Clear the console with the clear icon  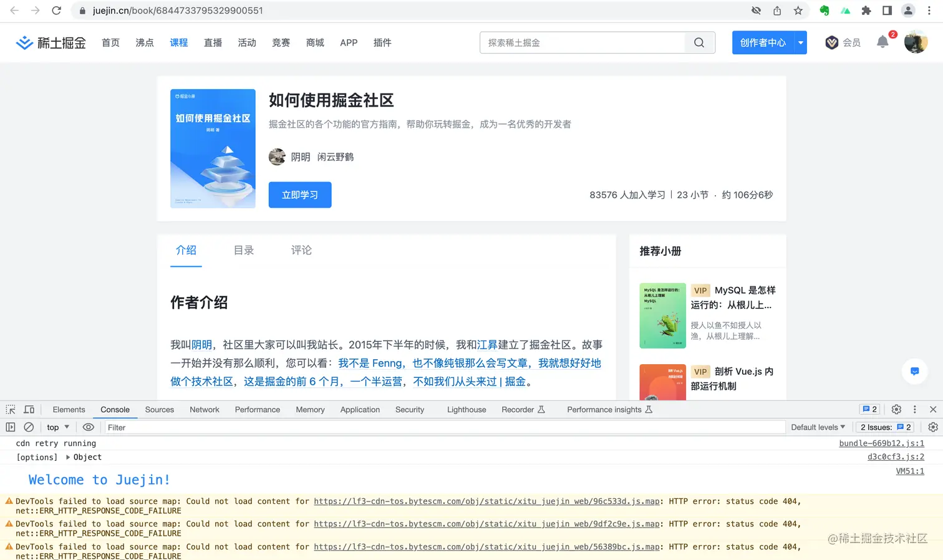tap(29, 427)
